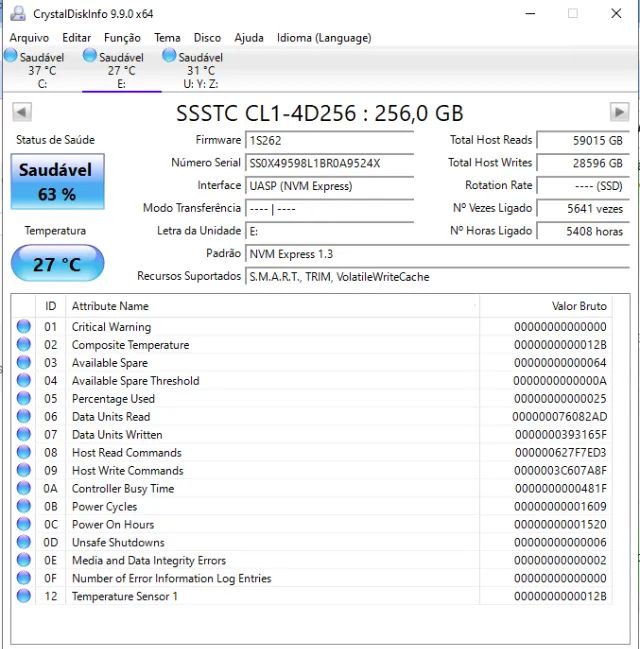Screen dimensions: 640x649
Task: Click the blue health orb for drive E:
Action: point(89,55)
